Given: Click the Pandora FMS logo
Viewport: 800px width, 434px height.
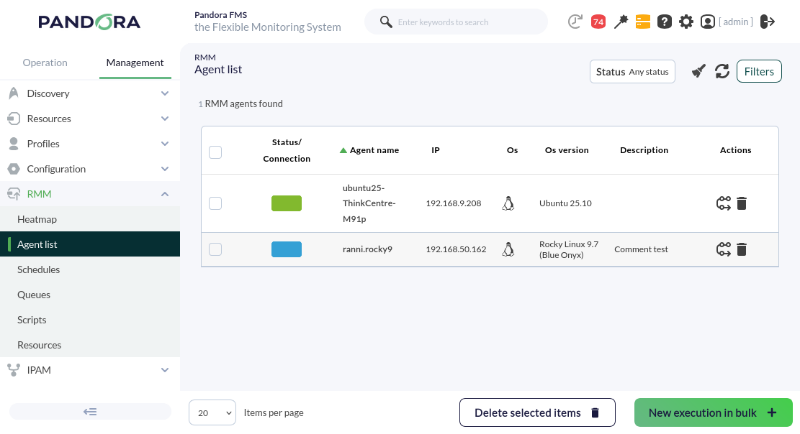Looking at the screenshot, I should click(x=89, y=22).
